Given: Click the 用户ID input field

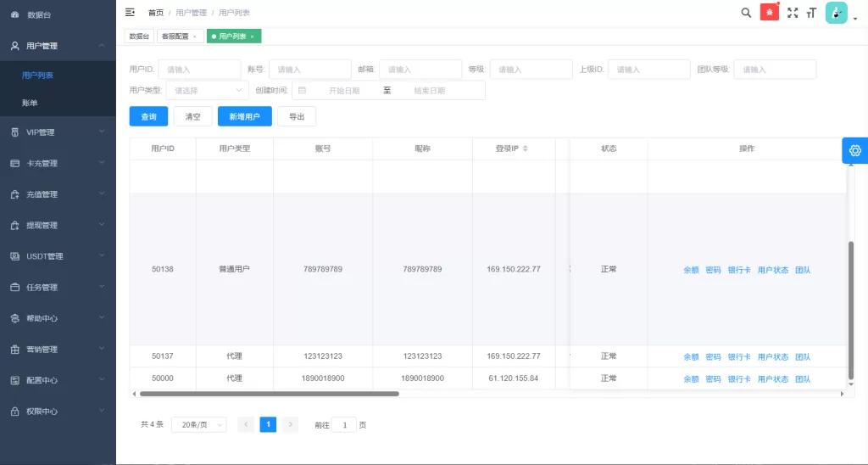Looking at the screenshot, I should (199, 70).
